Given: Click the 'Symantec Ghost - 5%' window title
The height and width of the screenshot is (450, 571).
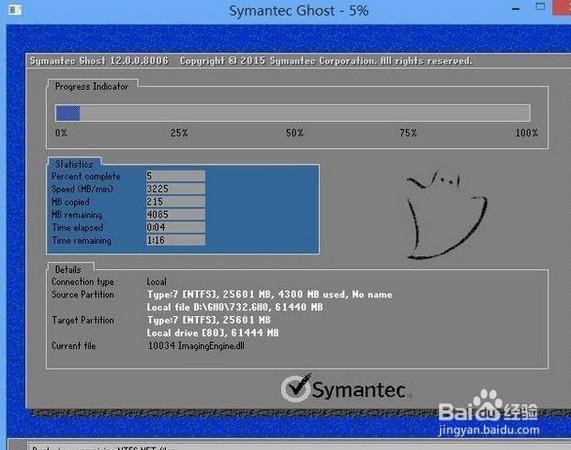Looking at the screenshot, I should (x=299, y=11).
